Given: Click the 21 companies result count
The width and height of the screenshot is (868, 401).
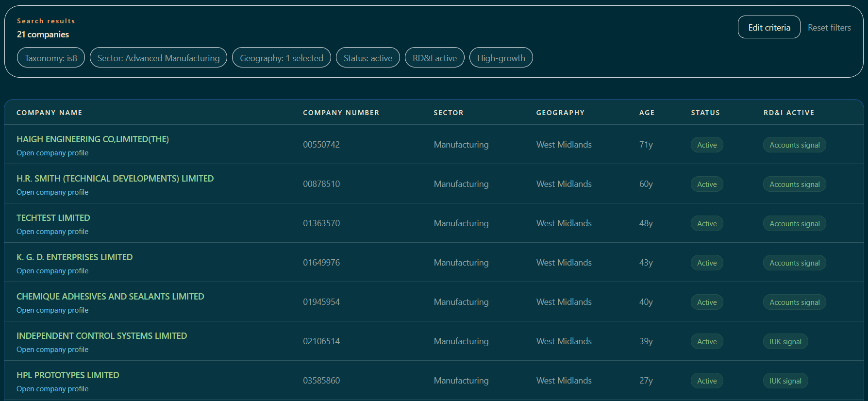Looking at the screenshot, I should (43, 34).
